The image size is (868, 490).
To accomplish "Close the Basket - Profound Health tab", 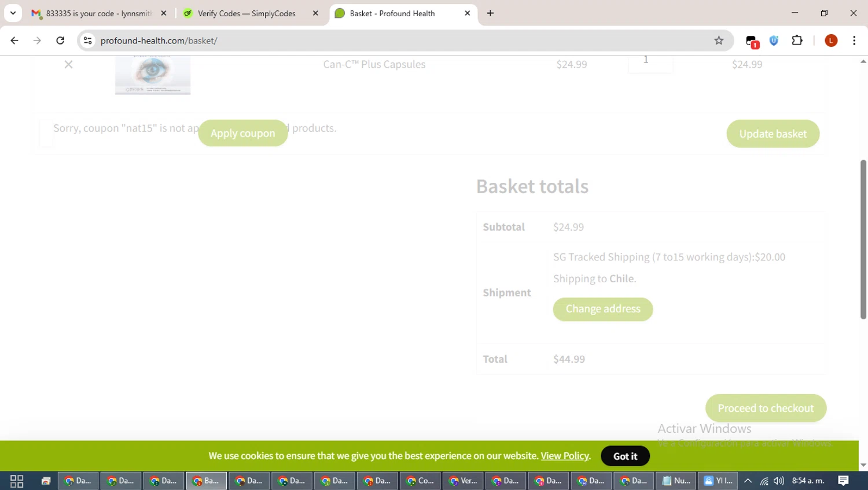I will (468, 13).
